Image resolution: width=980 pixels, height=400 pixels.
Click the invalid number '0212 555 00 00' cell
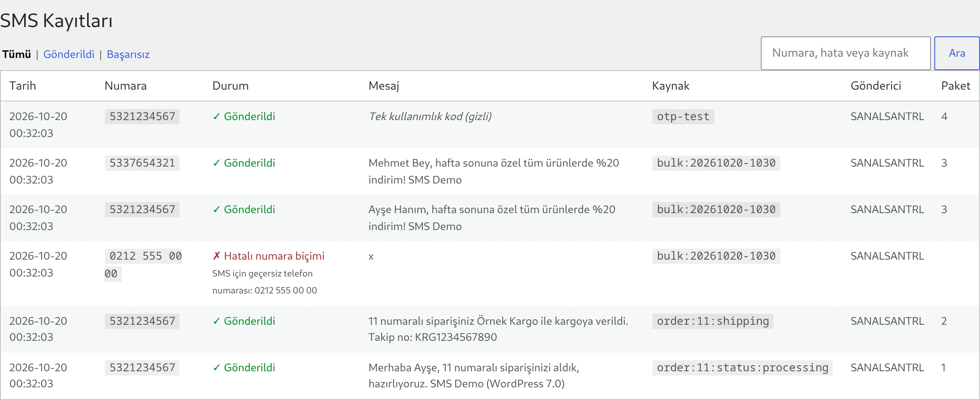(x=143, y=265)
